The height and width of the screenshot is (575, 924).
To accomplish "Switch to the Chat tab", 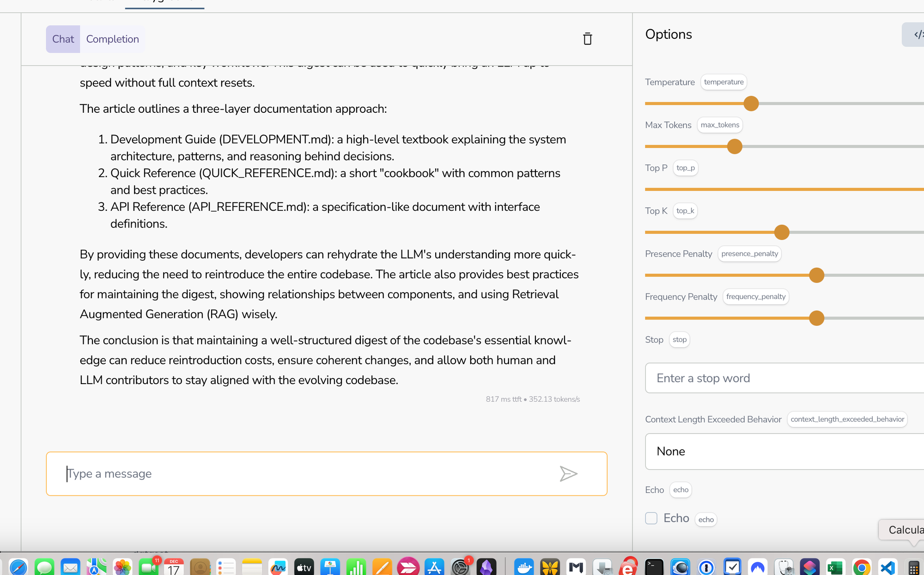I will click(63, 39).
